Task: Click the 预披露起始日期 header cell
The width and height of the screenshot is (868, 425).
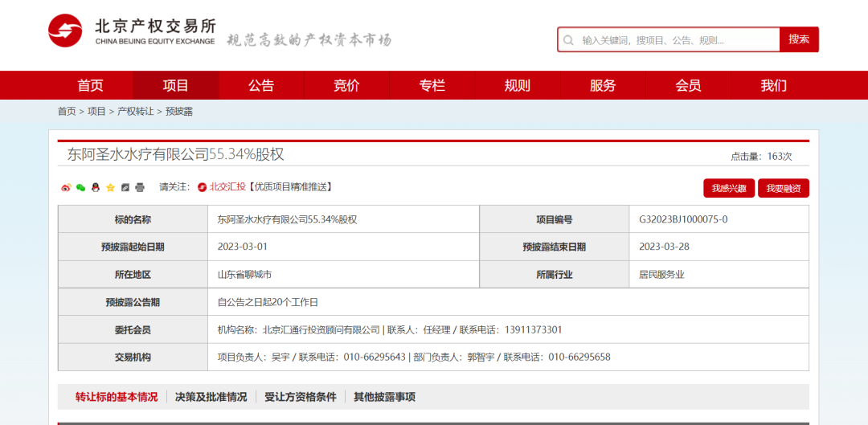Action: (x=133, y=247)
